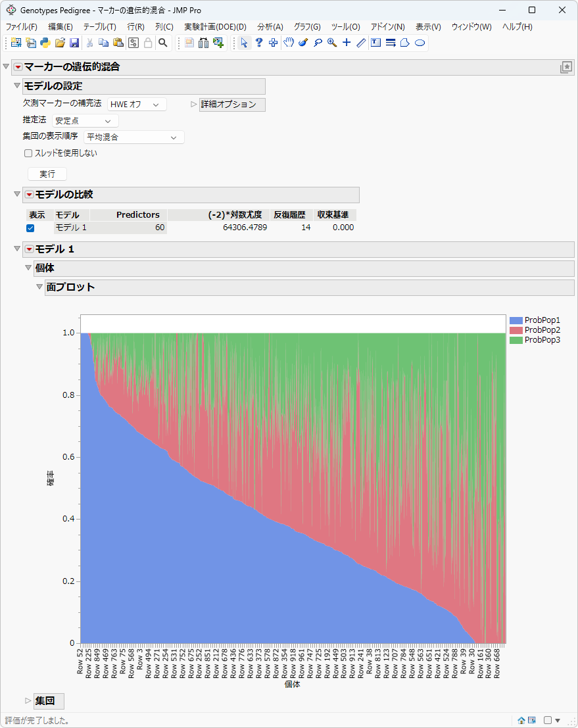Toggle the スレッドを使用しない checkbox
The height and width of the screenshot is (728, 578).
tap(28, 153)
